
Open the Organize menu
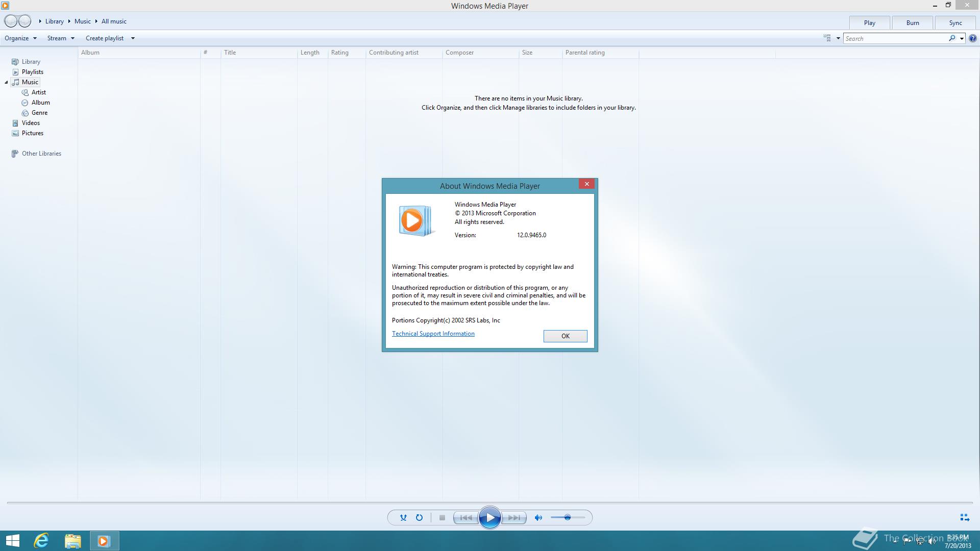[20, 38]
